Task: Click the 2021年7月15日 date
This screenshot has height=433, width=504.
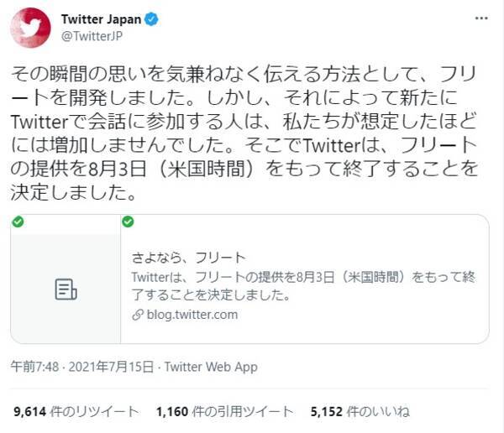Action: coord(113,367)
